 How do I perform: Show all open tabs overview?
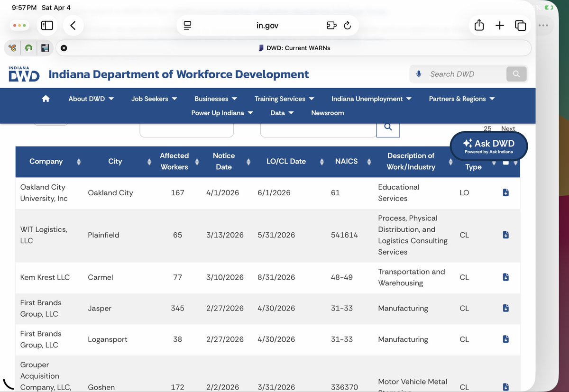click(x=520, y=26)
